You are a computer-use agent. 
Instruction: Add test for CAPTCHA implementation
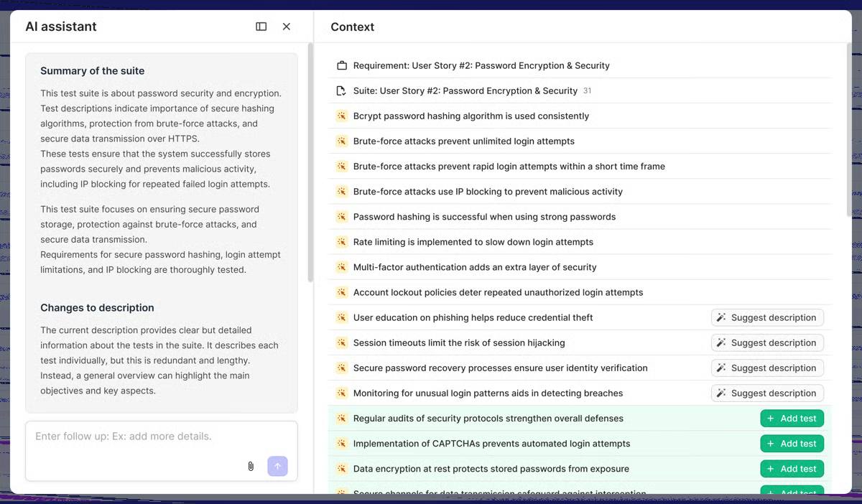(792, 443)
